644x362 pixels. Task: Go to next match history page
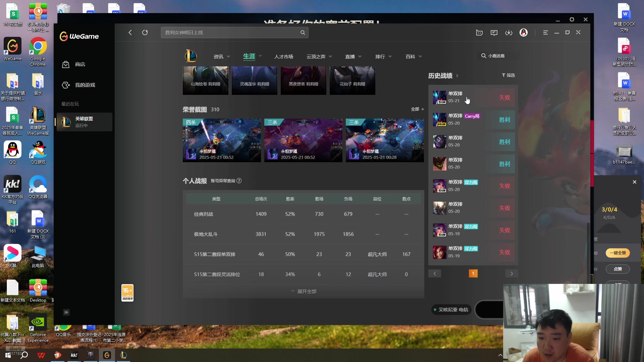point(512,274)
